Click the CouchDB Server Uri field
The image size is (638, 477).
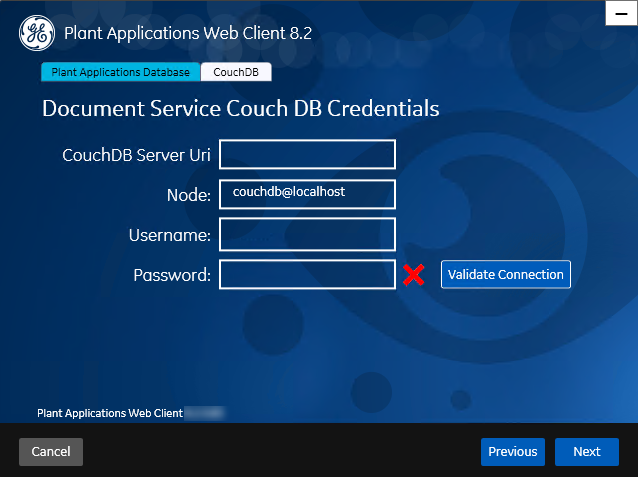coord(307,154)
